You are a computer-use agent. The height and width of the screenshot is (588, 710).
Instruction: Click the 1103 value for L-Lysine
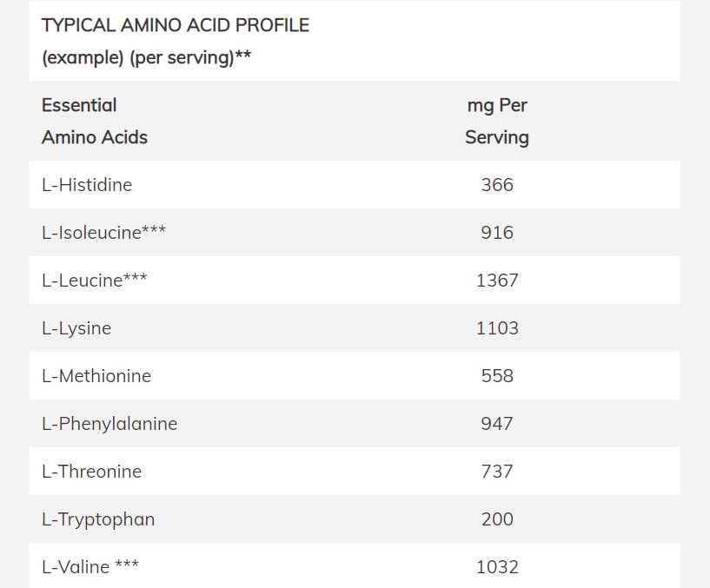pos(497,328)
